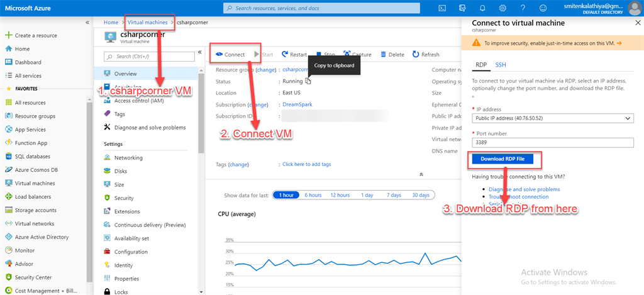Open the IP address dropdown
The height and width of the screenshot is (295, 644).
[x=552, y=118]
